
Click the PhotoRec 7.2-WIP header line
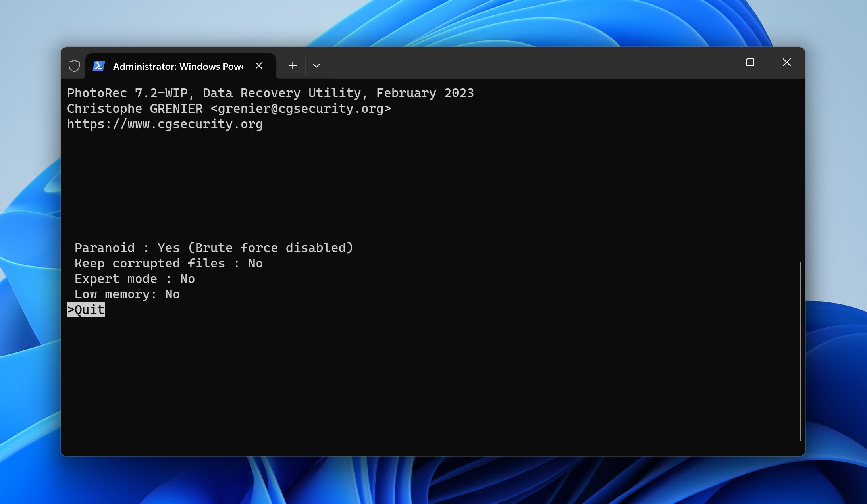(x=270, y=93)
